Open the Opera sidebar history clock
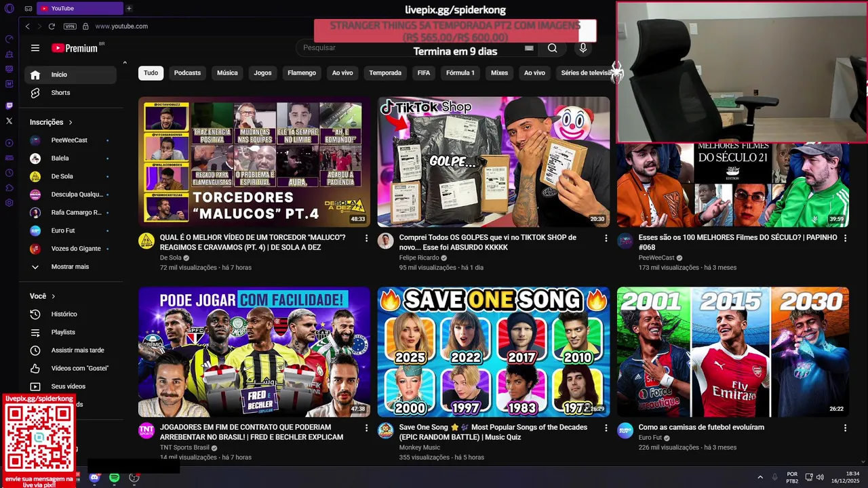 9,173
